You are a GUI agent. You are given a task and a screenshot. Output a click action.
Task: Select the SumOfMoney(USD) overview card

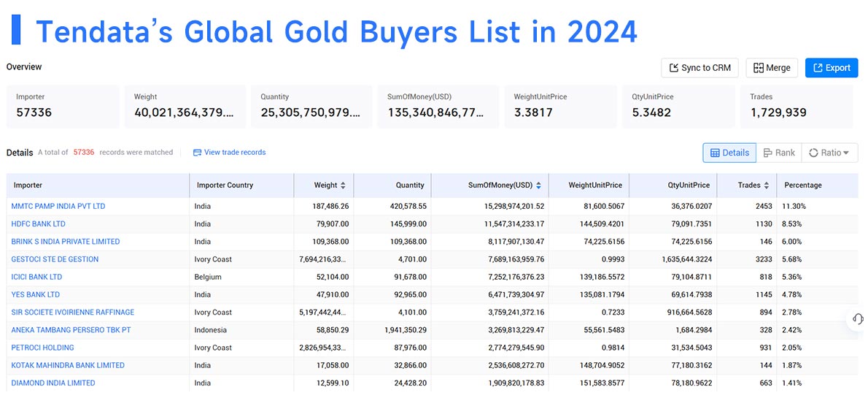tap(438, 107)
